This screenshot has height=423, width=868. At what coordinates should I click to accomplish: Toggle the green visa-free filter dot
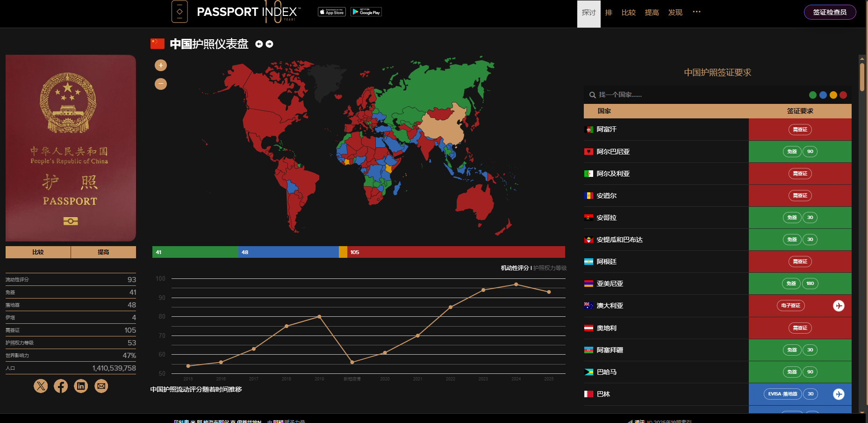(x=813, y=95)
